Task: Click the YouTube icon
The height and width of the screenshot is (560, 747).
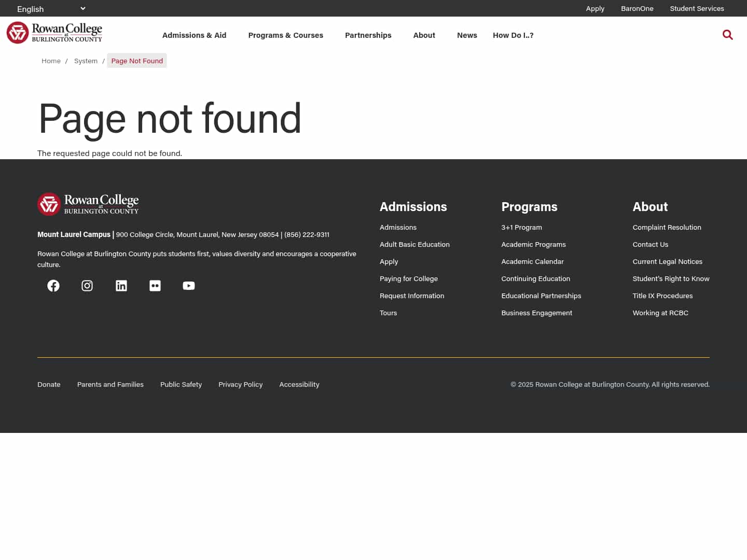Action: (x=188, y=286)
